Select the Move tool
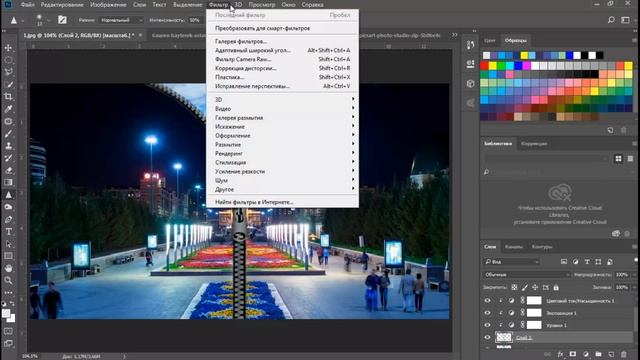This screenshot has width=640, height=360. [x=8, y=48]
